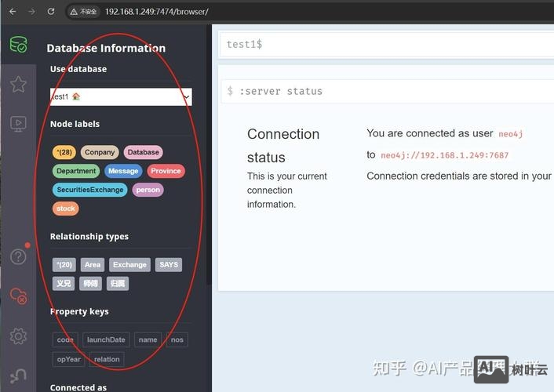
Task: Open the Favorites star icon
Action: click(18, 84)
